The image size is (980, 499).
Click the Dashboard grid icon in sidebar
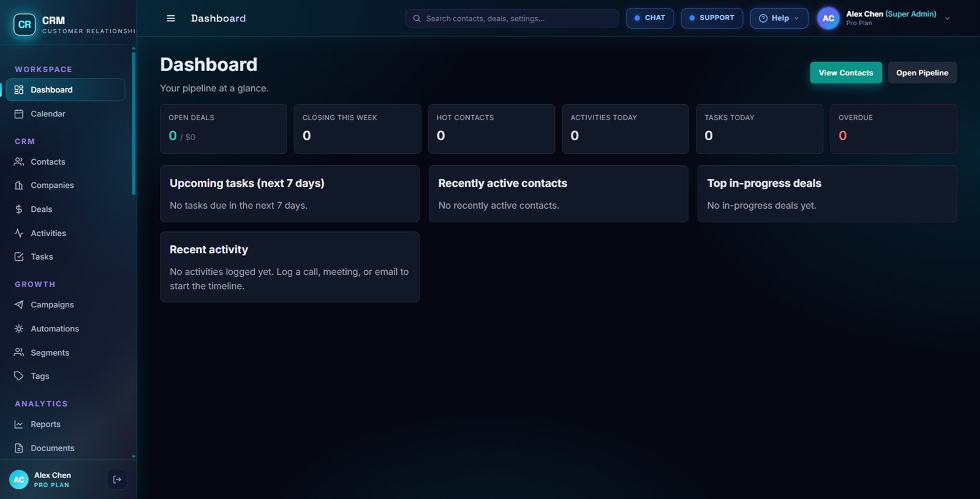coord(19,90)
